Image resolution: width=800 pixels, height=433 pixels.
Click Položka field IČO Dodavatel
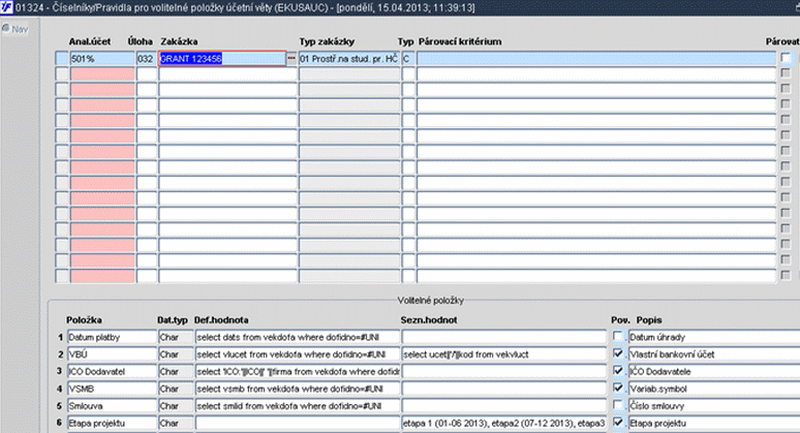tap(112, 371)
